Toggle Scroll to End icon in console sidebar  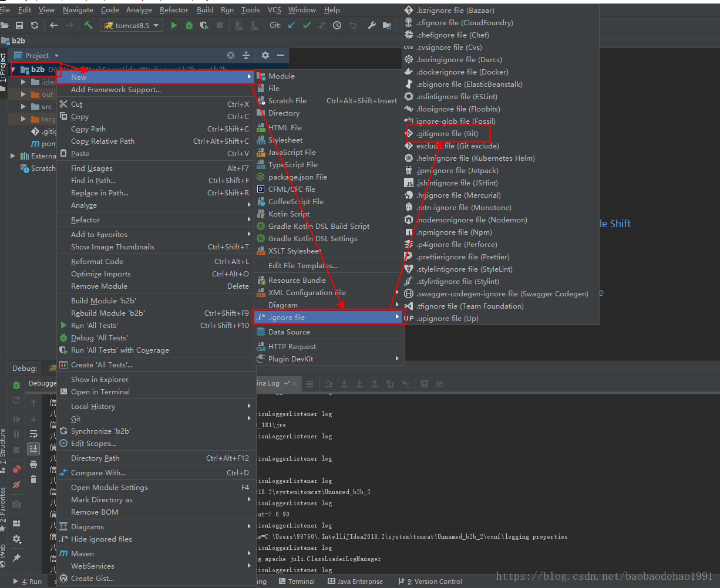point(33,448)
